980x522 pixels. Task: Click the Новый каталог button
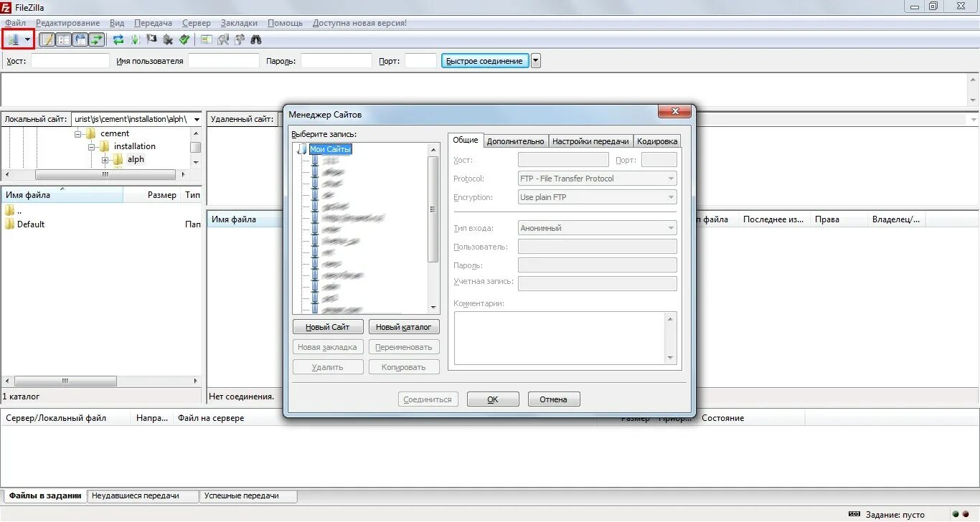click(x=404, y=327)
